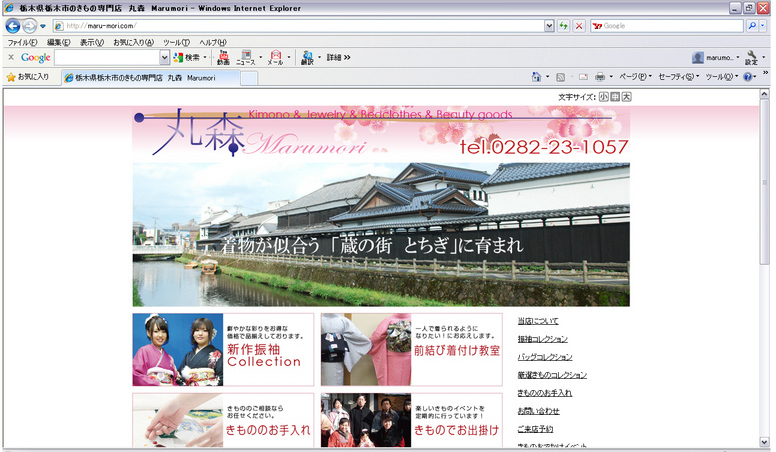Viewport: 776px width, 452px height.
Task: Open the Google Toolbar settings wrench
Action: tap(750, 57)
